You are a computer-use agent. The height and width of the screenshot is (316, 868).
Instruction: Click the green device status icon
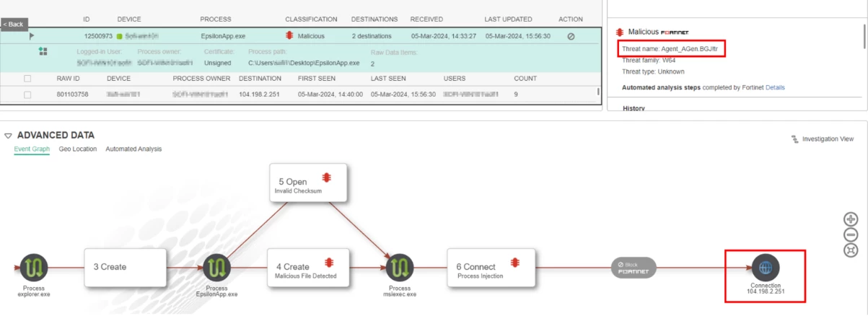point(119,36)
